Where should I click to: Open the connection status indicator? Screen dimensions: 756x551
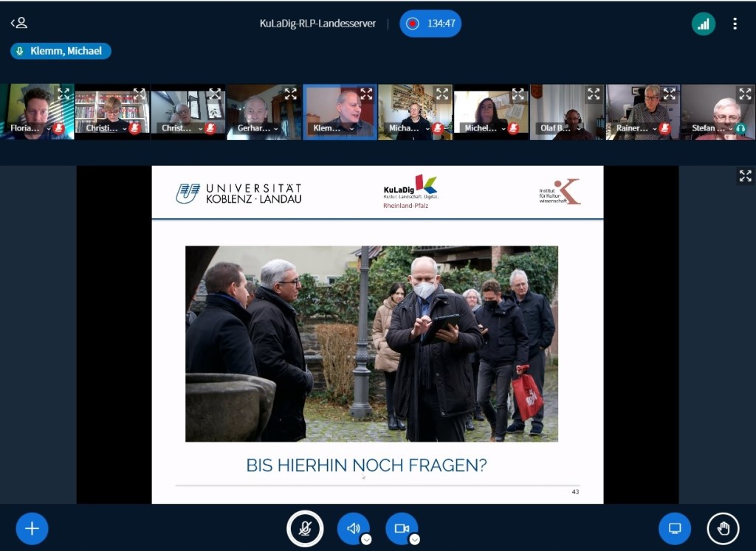pyautogui.click(x=703, y=24)
